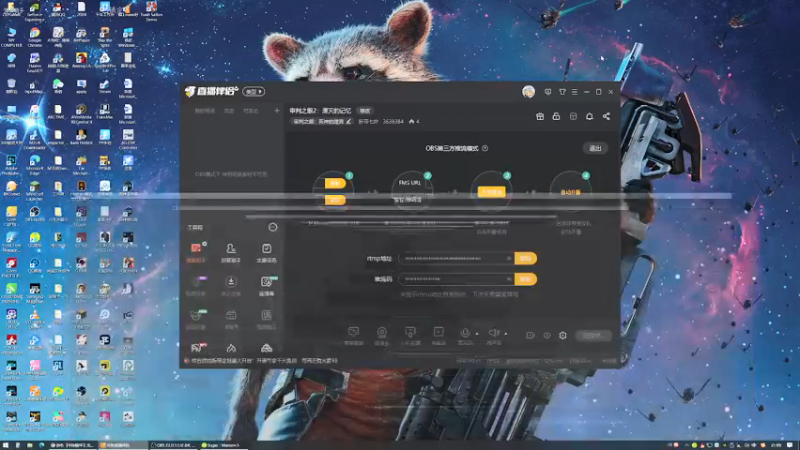The width and height of the screenshot is (800, 450).
Task: Collapse the toolbox panel round button
Action: point(273,227)
